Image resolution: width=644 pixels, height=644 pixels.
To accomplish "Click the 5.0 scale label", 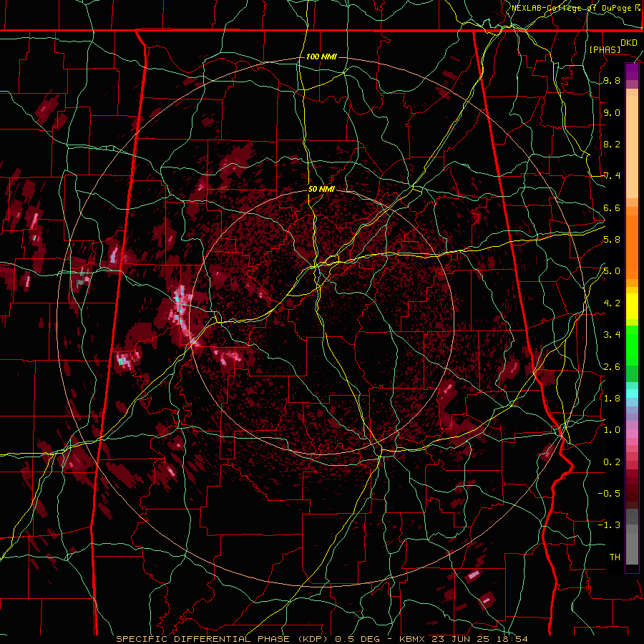I will (612, 271).
